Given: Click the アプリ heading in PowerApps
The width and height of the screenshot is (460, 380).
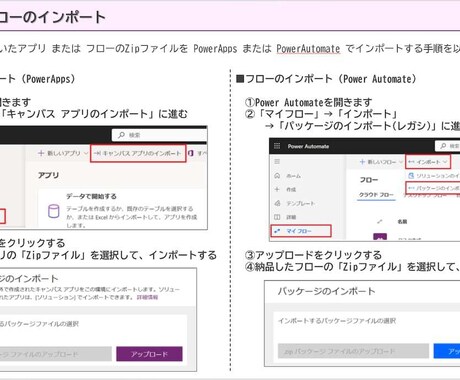Looking at the screenshot, I should (x=48, y=175).
